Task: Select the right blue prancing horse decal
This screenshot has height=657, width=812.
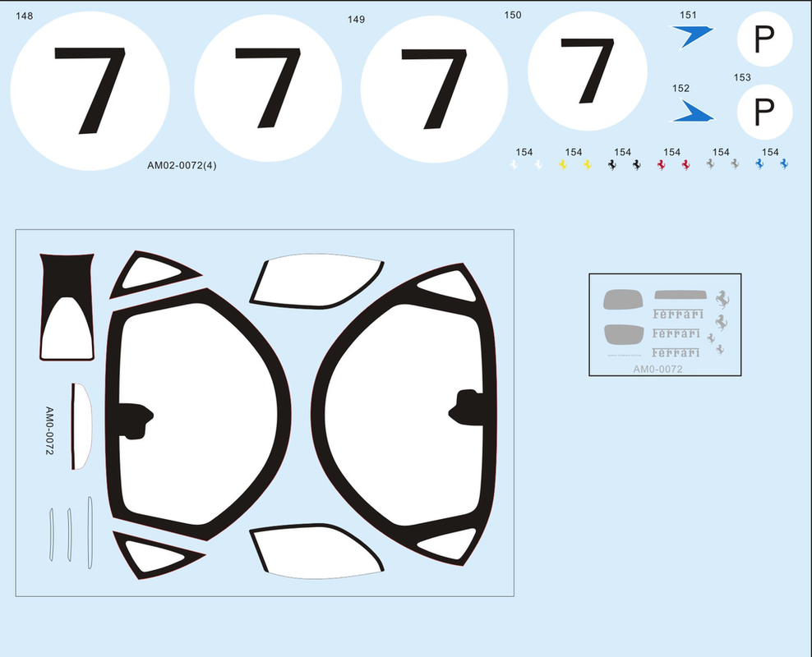Action: coord(784,164)
